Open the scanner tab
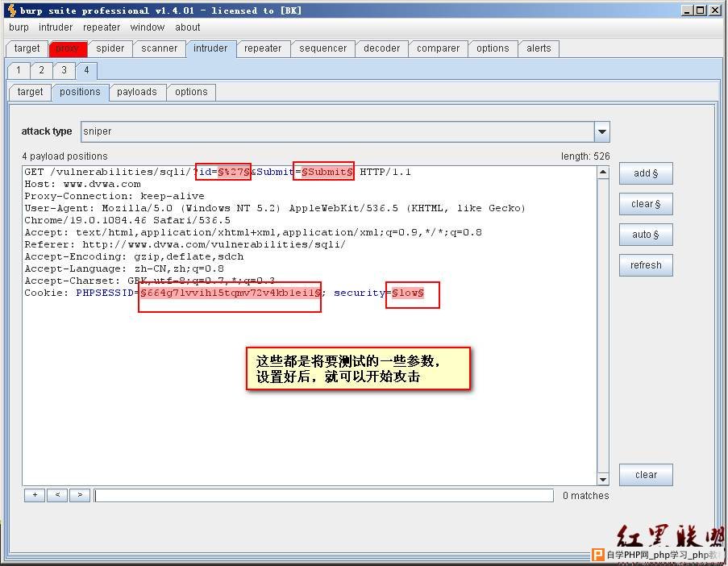Screen dimensions: 728x566 [160, 48]
